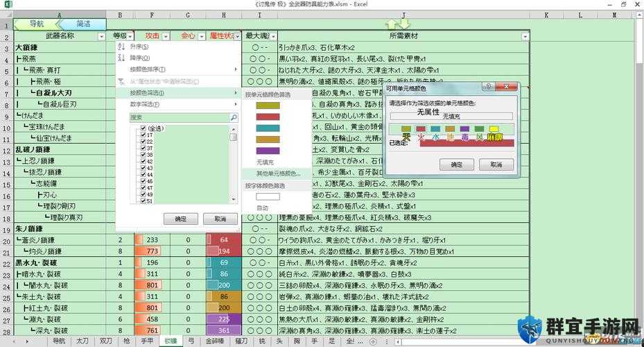Viewport: 644px width, 347px height.
Task: Click 确定 in the 可用单元格颜色 dialog
Action: [x=457, y=164]
